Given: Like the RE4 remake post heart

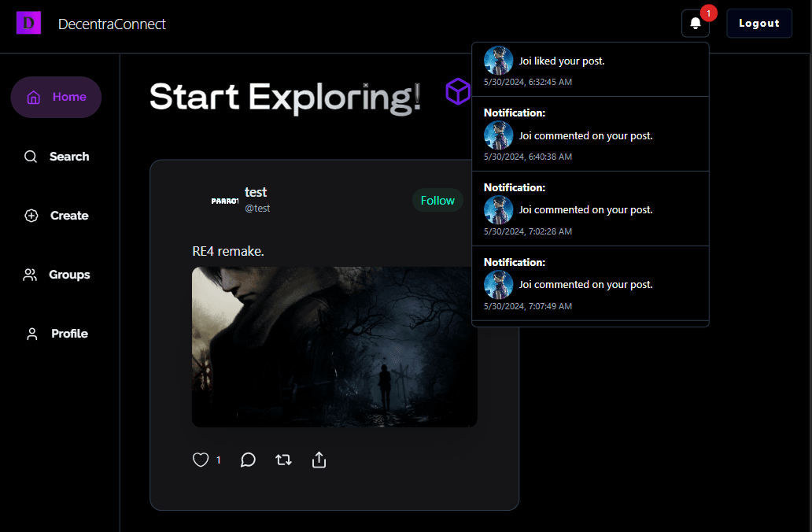Looking at the screenshot, I should coord(201,460).
